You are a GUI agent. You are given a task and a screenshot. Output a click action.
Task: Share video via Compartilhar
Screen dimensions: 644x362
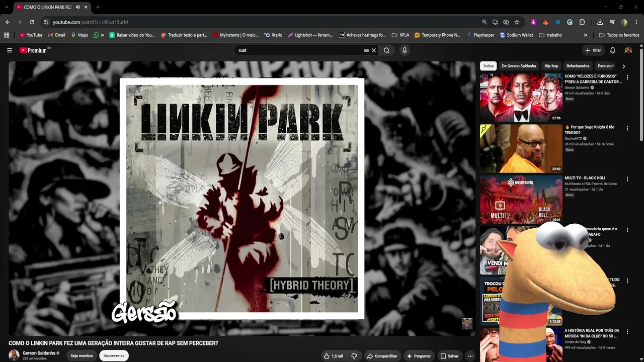coord(382,356)
